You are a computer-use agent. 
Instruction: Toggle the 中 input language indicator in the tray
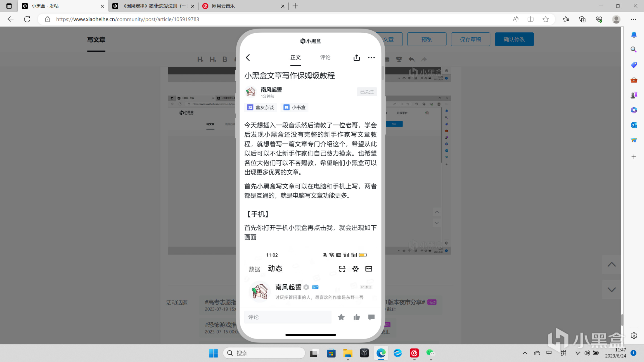(549, 353)
